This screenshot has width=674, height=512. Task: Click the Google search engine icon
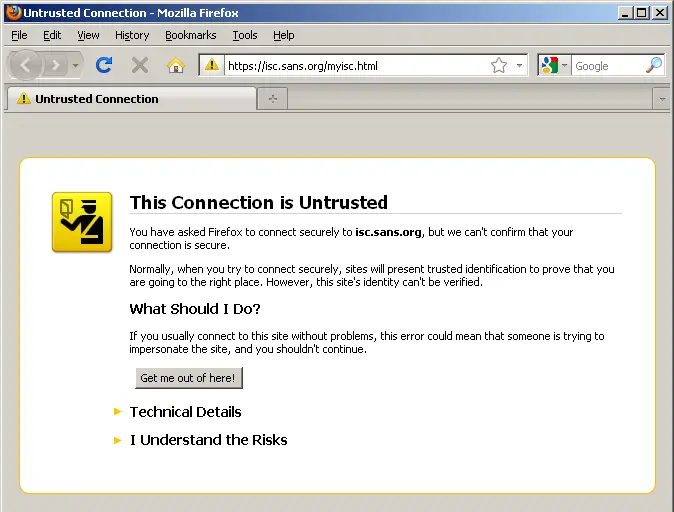(549, 65)
